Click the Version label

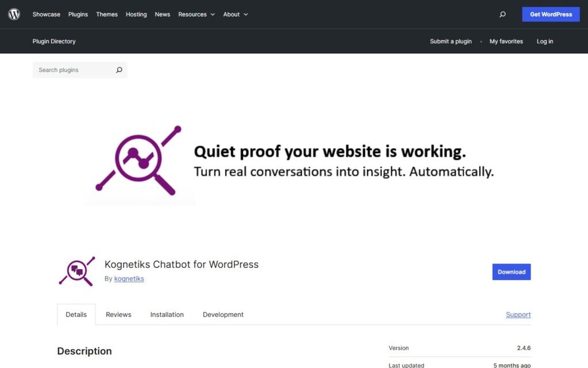(399, 348)
